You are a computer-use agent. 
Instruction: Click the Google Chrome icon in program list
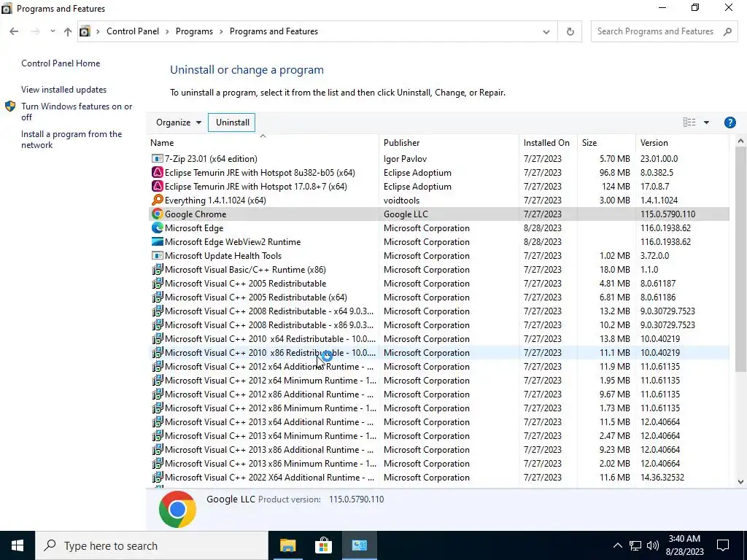pos(157,214)
